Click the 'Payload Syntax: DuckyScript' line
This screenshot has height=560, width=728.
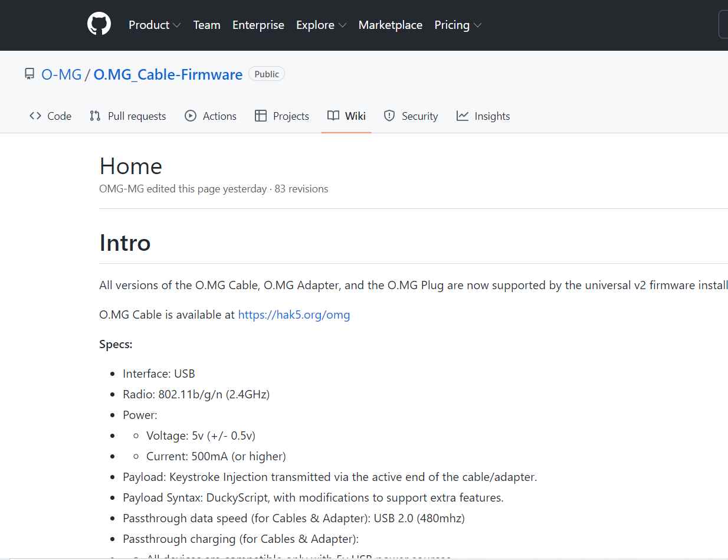[313, 497]
